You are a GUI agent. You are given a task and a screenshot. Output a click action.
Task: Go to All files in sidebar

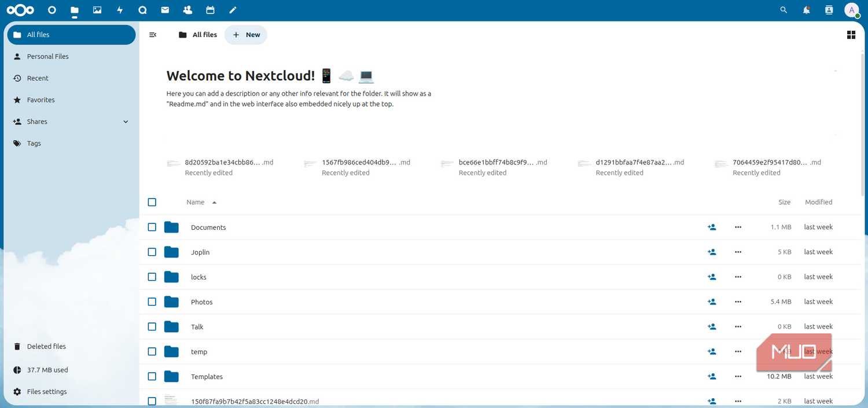point(71,35)
